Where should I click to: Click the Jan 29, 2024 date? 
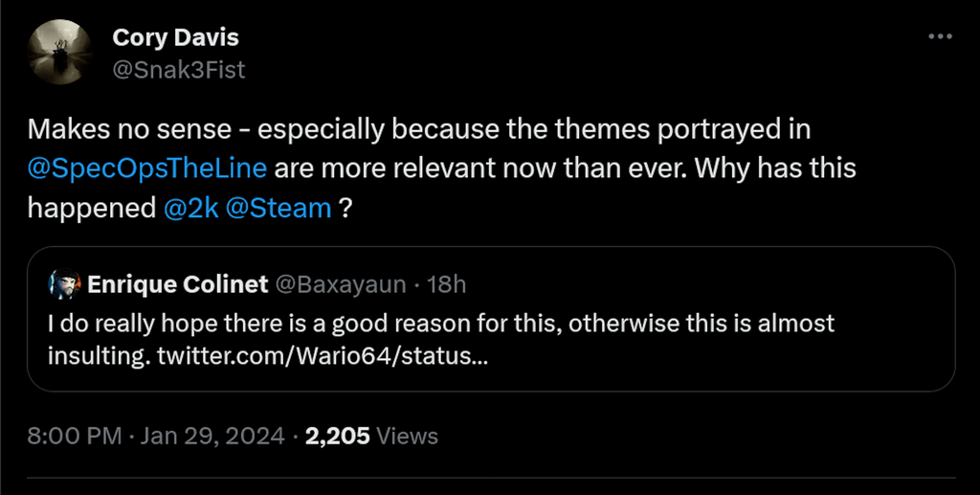pyautogui.click(x=212, y=437)
